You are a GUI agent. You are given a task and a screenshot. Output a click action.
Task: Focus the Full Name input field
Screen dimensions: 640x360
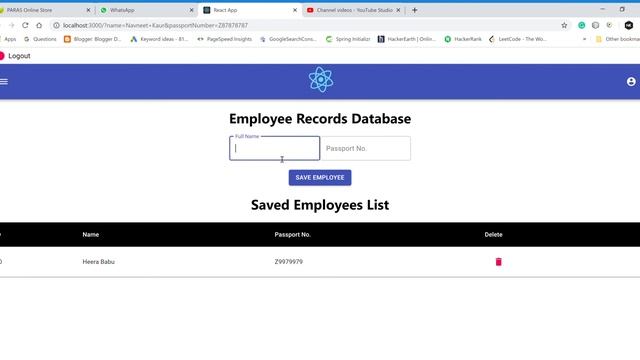tap(274, 148)
